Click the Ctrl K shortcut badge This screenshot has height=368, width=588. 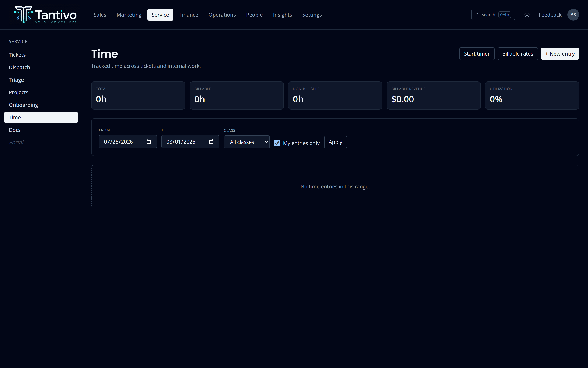(x=504, y=15)
